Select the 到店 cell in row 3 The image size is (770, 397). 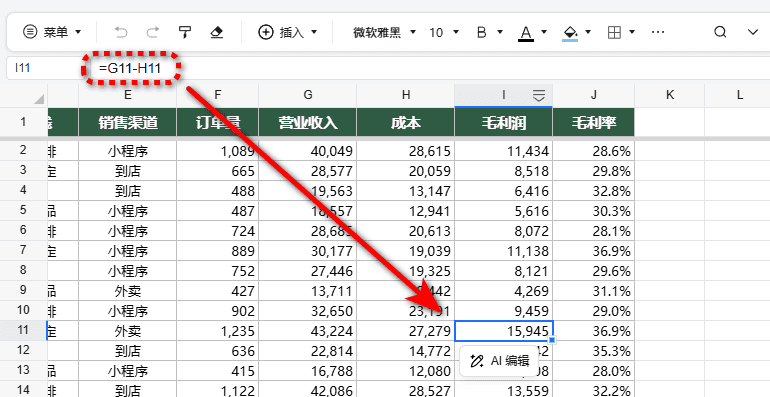(128, 170)
